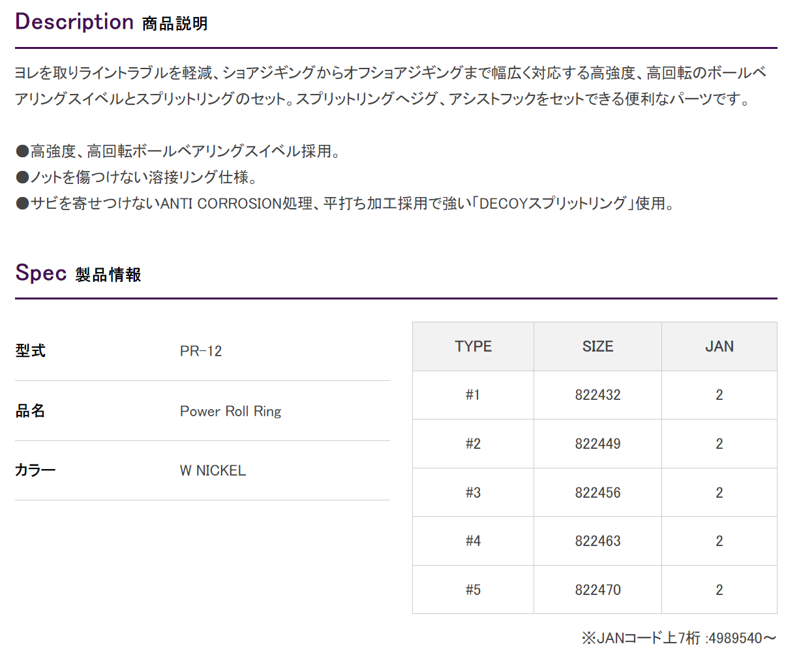Click the #2 type cell
This screenshot has height=672, width=786.
(x=474, y=444)
